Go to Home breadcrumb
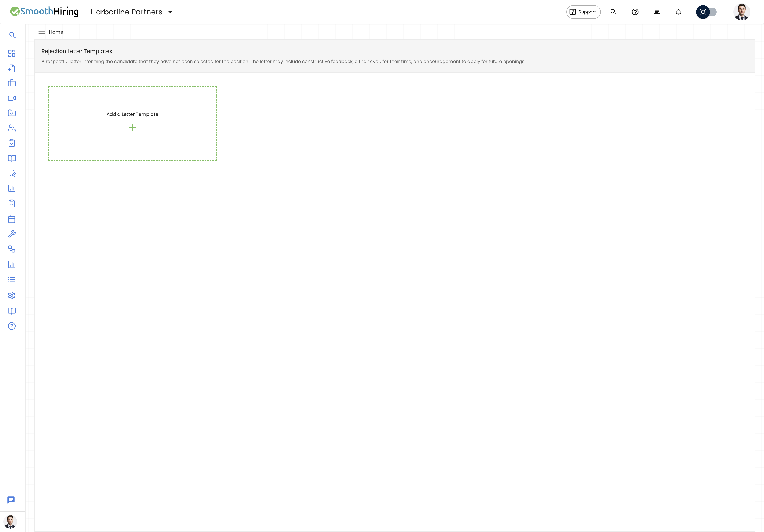 click(56, 32)
